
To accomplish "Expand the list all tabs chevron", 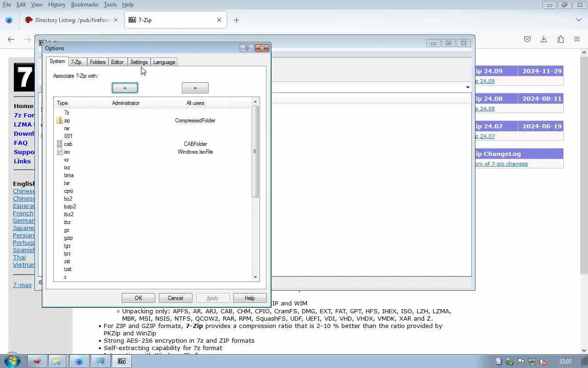I will coord(578,20).
